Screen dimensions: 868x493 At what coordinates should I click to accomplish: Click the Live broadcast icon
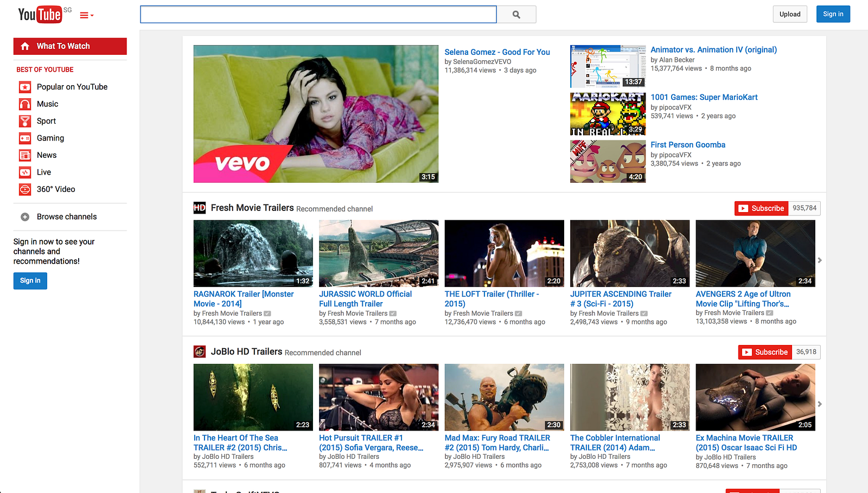pos(25,172)
